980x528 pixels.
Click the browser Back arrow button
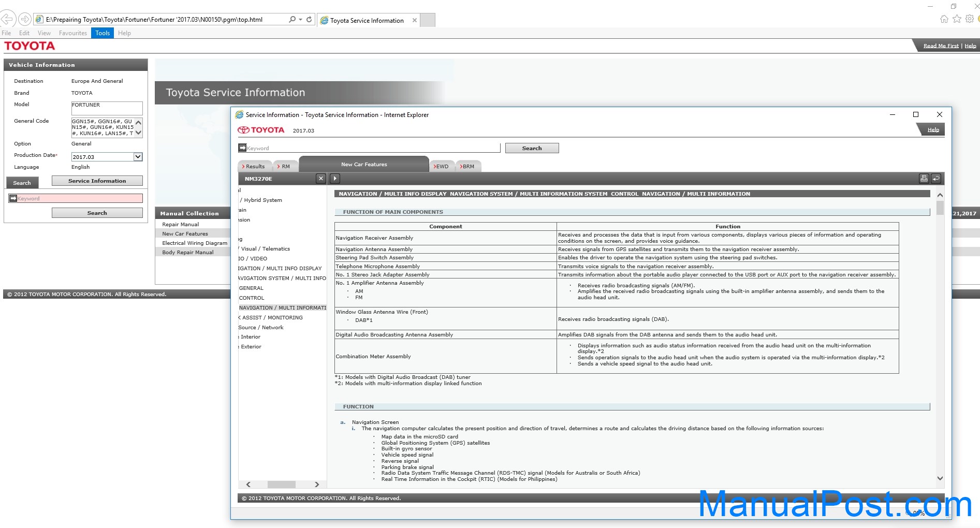coord(7,20)
